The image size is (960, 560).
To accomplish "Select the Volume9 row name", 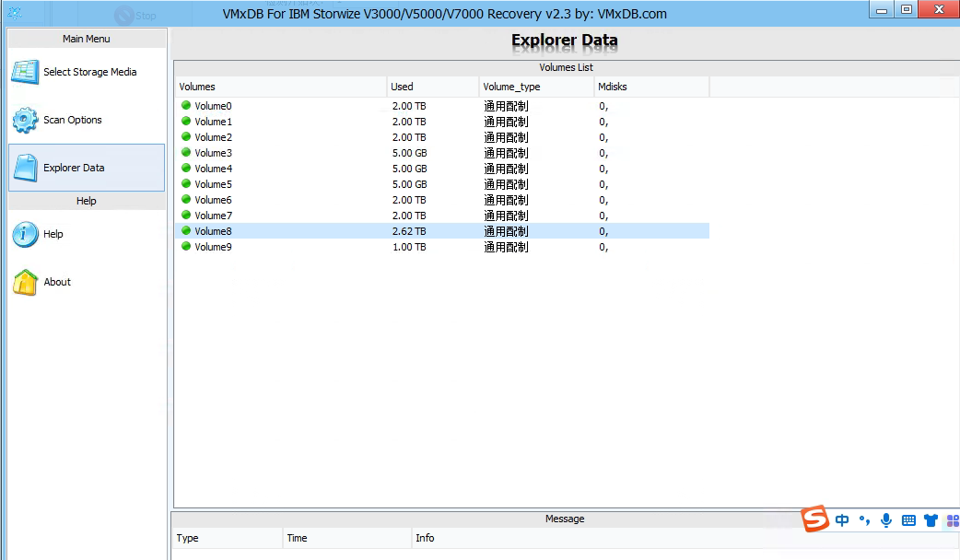I will [x=213, y=247].
